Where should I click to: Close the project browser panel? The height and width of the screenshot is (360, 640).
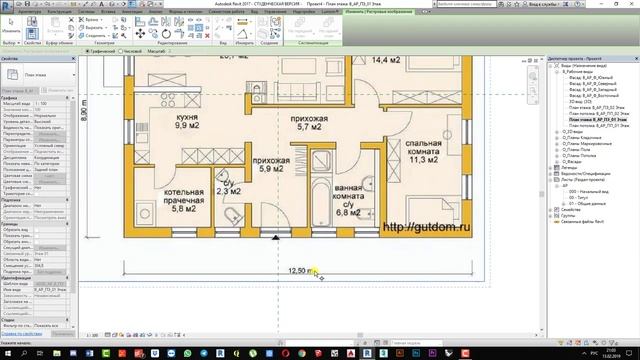tap(636, 59)
